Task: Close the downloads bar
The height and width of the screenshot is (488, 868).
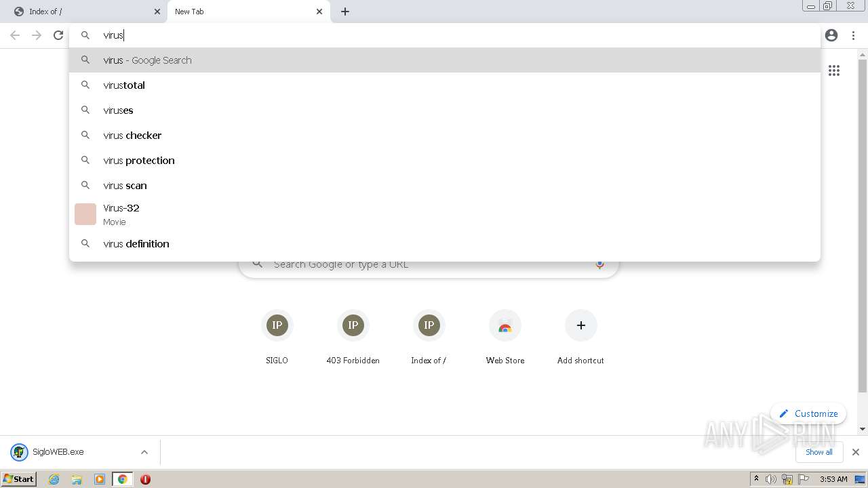Action: (x=856, y=452)
